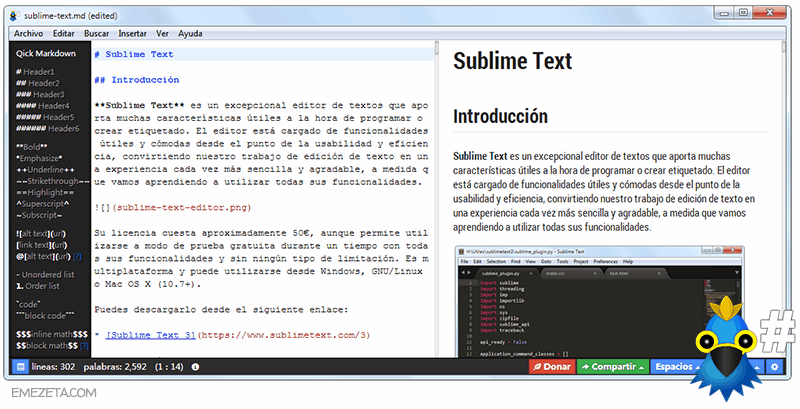Toggle the Quick Markdown sidebar panel icon

coord(20,367)
